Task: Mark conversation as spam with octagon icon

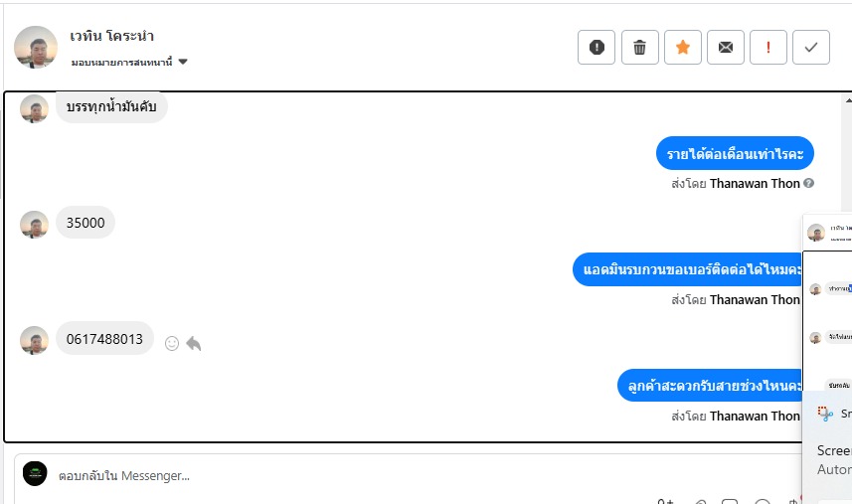Action: click(596, 47)
